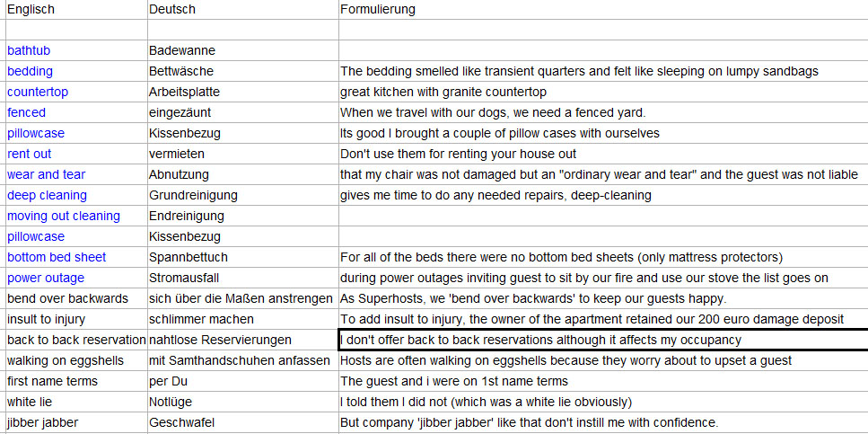Click the sentence about bottom bed sheets
Image resolution: width=868 pixels, height=434 pixels.
tap(603, 257)
